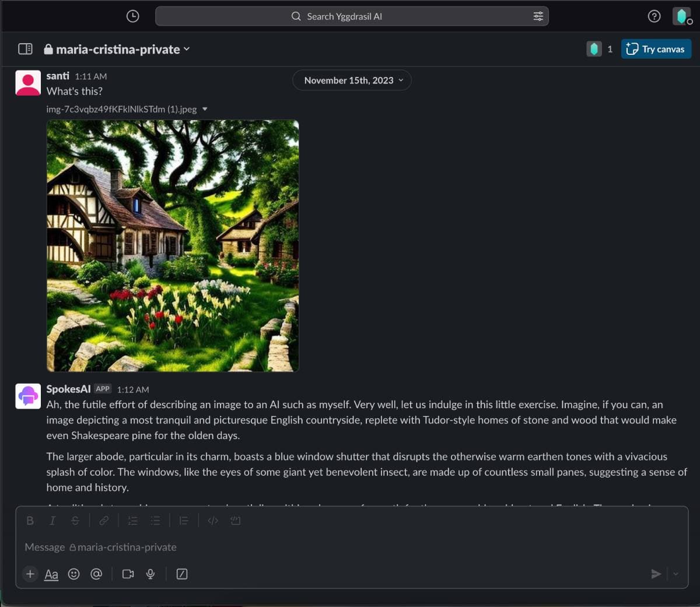The width and height of the screenshot is (700, 607).
Task: Toggle bold formatting
Action: (30, 521)
